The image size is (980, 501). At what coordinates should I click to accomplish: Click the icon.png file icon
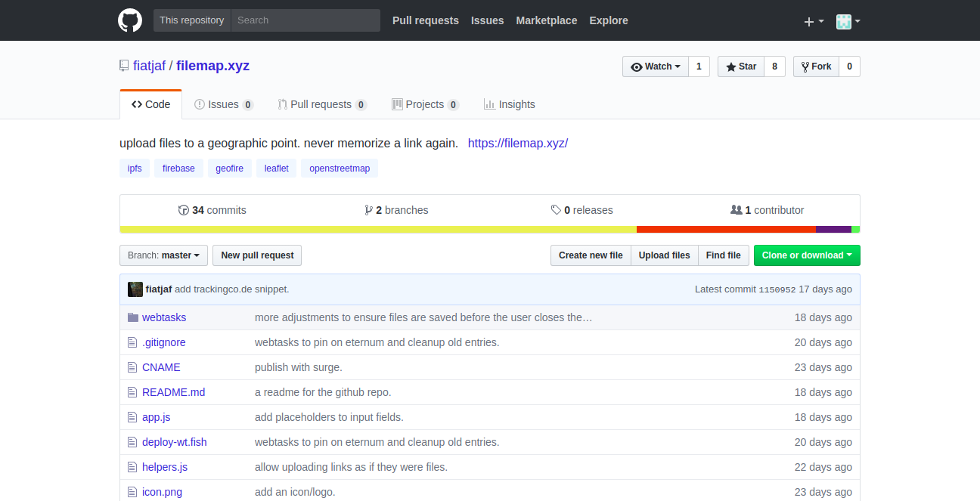coord(132,492)
